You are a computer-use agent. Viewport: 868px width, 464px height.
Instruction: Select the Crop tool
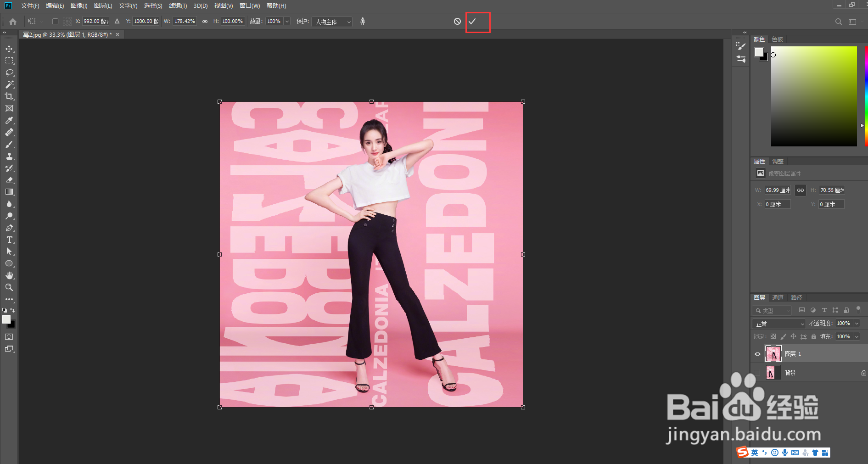[9, 97]
